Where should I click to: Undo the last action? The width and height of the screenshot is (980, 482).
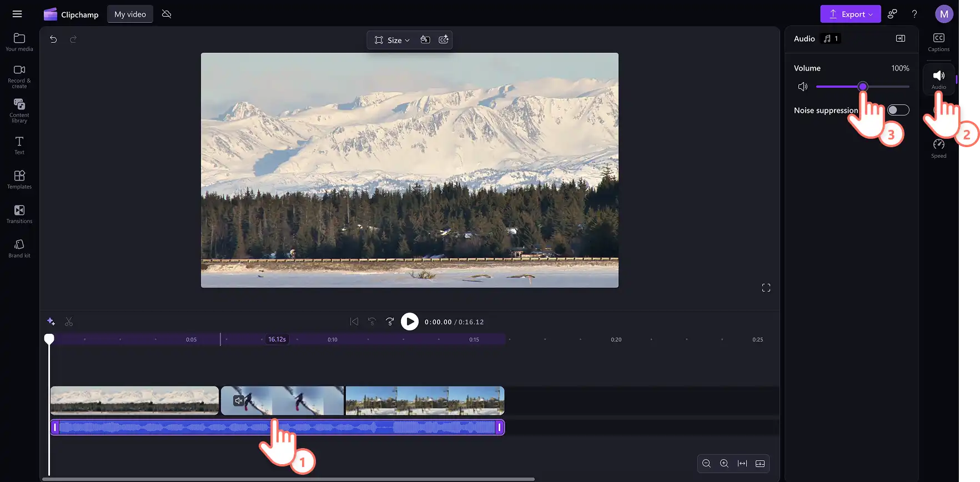(x=53, y=39)
